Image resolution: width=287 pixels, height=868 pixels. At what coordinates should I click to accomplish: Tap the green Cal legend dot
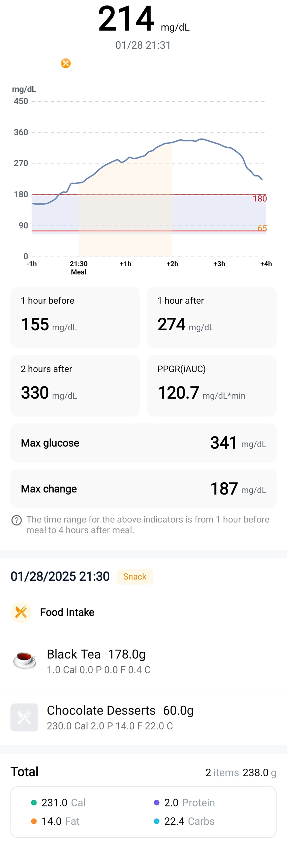[34, 802]
